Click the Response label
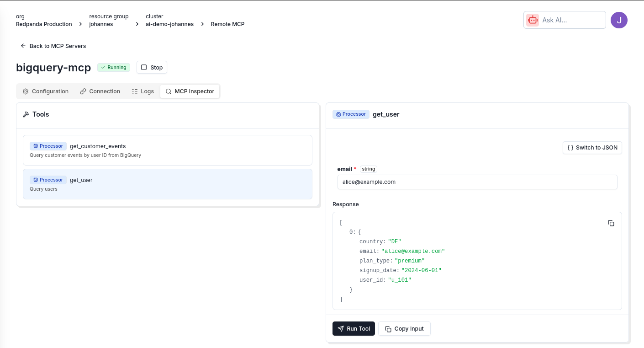 pos(346,204)
